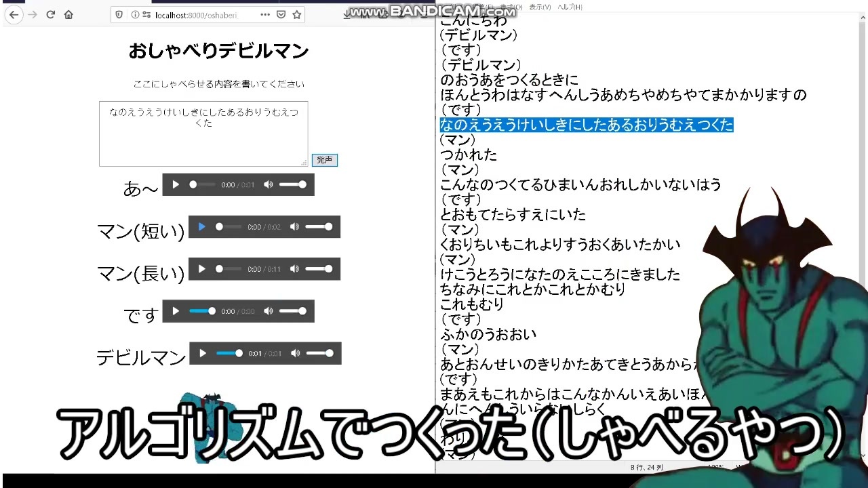Adjust the マン(短い) volume slider
Viewport: 868px width, 488px height.
point(319,226)
